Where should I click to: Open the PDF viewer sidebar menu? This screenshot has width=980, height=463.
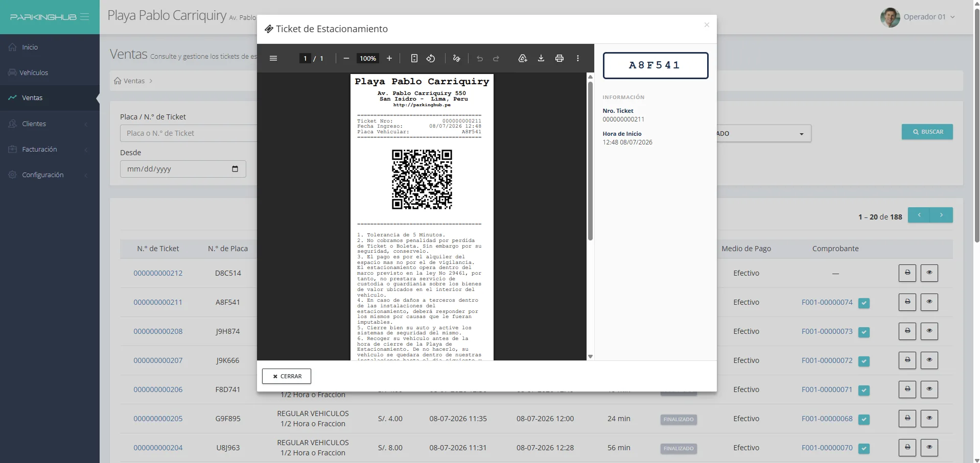[x=273, y=58]
